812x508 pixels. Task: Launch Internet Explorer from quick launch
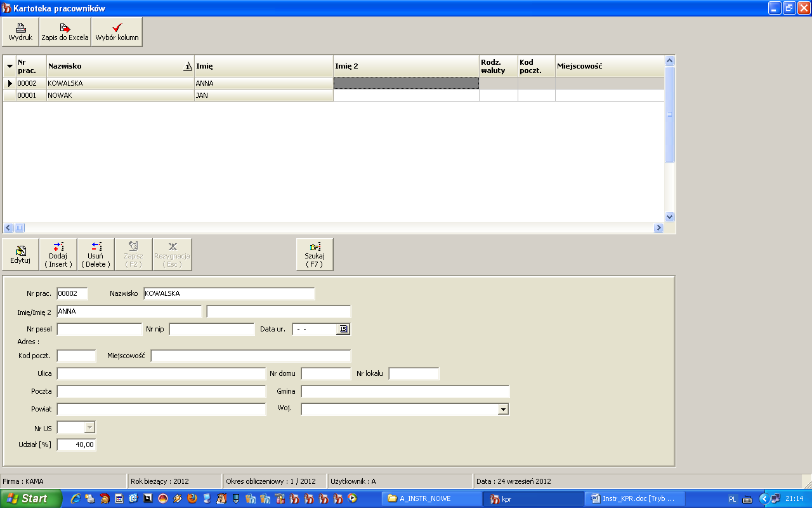(75, 498)
